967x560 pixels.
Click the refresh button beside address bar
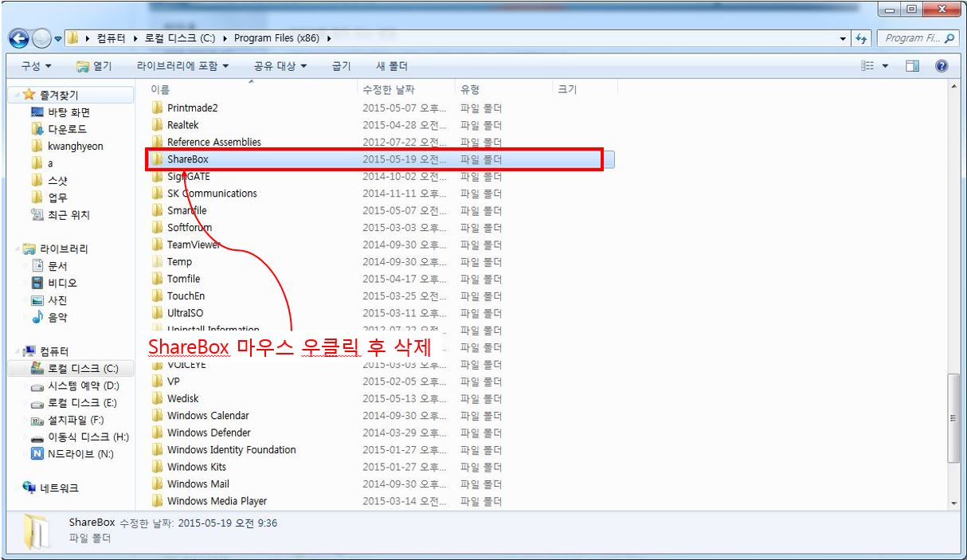pyautogui.click(x=860, y=38)
